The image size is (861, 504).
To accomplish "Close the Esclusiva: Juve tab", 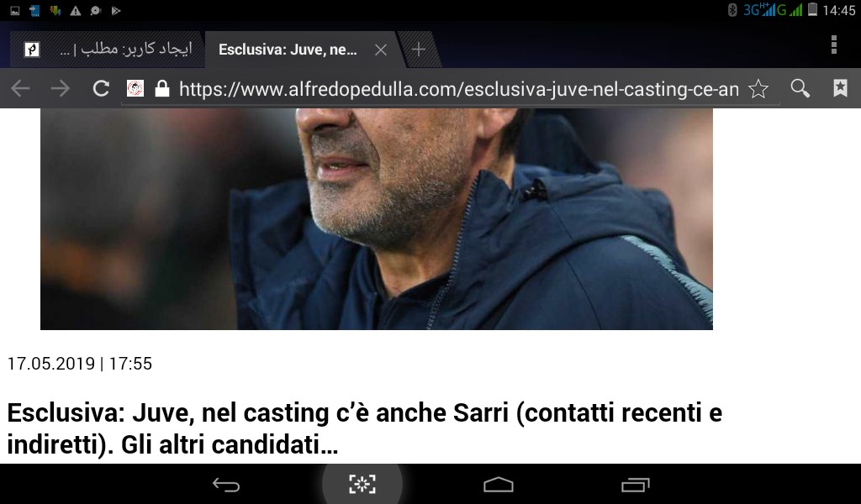I will click(381, 50).
